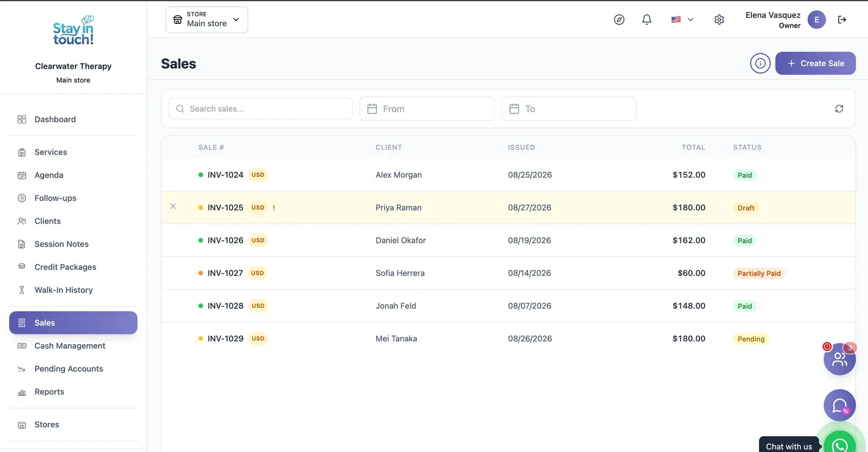868x452 pixels.
Task: Click the WhatsApp chat icon
Action: pyautogui.click(x=840, y=444)
